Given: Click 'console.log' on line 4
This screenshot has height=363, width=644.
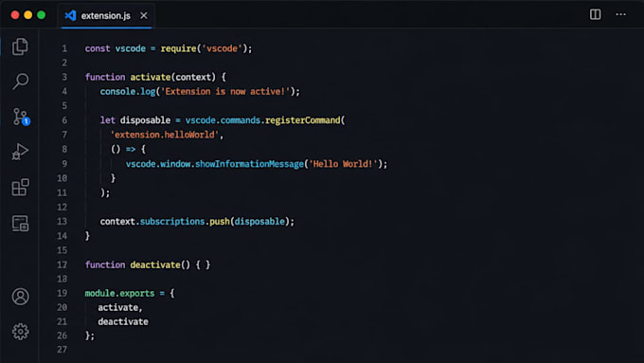Looking at the screenshot, I should (x=127, y=91).
